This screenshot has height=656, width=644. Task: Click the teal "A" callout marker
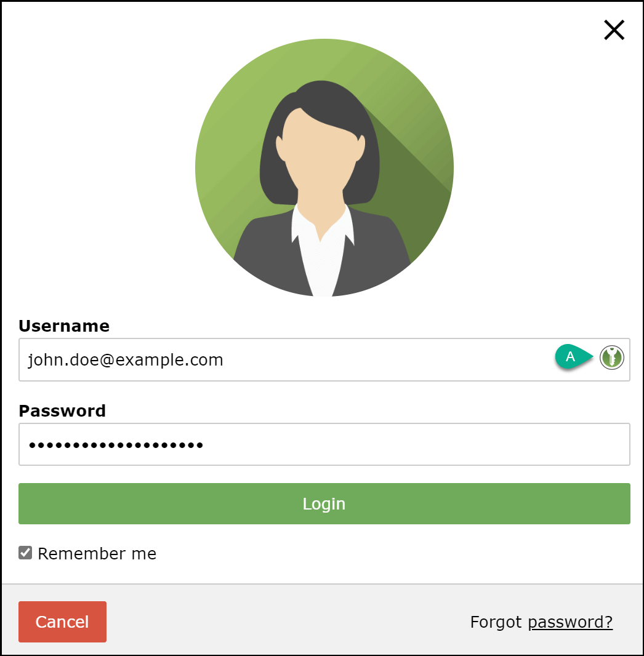[573, 357]
